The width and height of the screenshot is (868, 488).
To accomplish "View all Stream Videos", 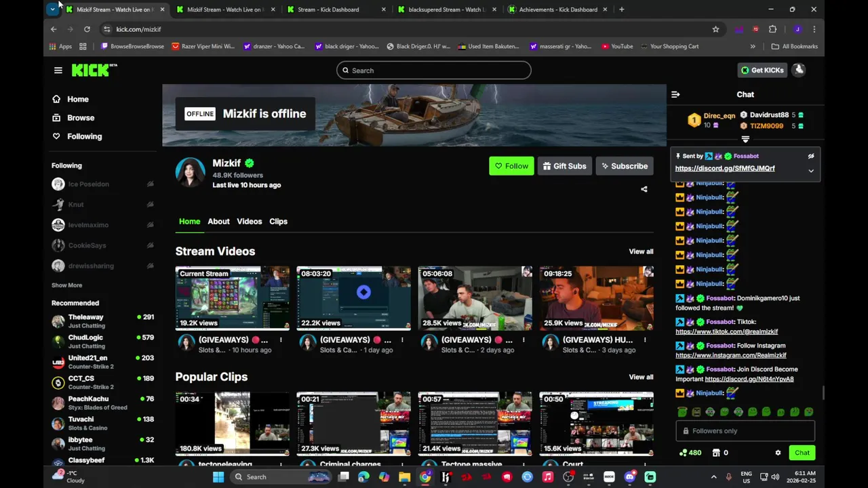I will tap(641, 251).
